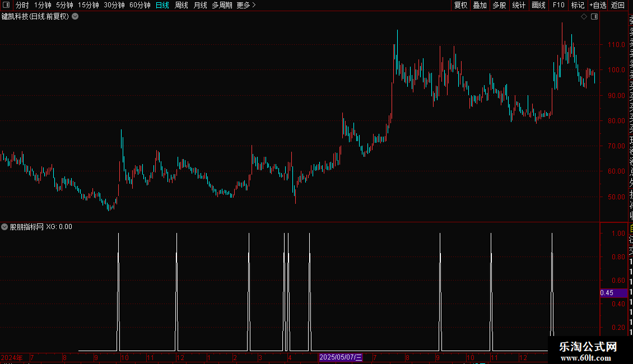Image resolution: width=633 pixels, height=364 pixels.
Task: Click the 标记 mark button
Action: 578,5
